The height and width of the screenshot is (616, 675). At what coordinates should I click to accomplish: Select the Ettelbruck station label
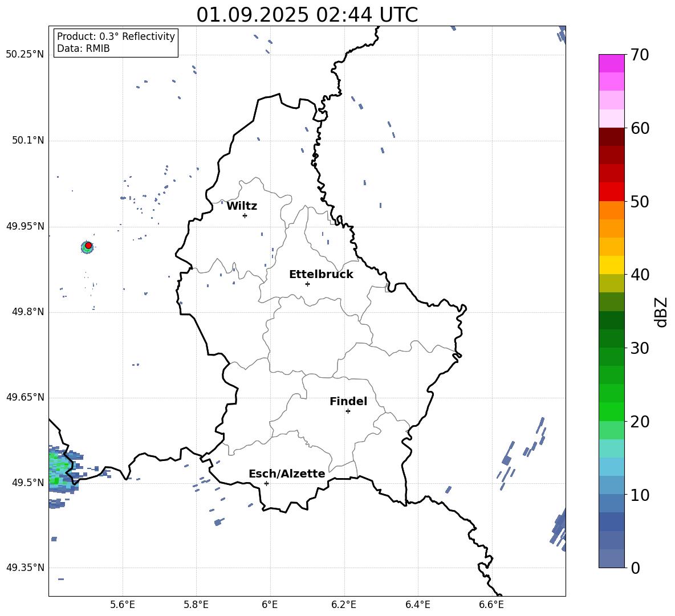pyautogui.click(x=321, y=275)
